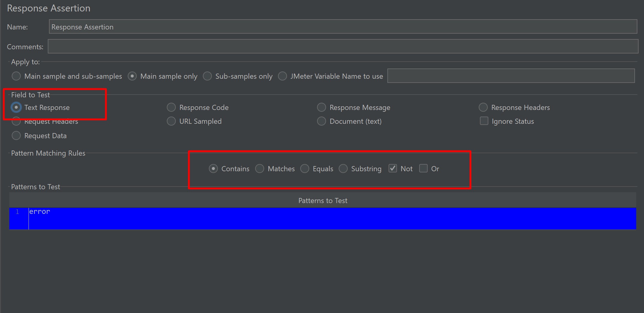Select Text Response field to test

[x=16, y=108]
